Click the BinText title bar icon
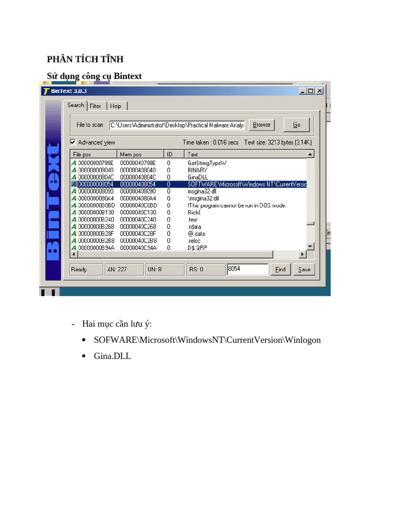The image size is (399, 532). click(46, 91)
